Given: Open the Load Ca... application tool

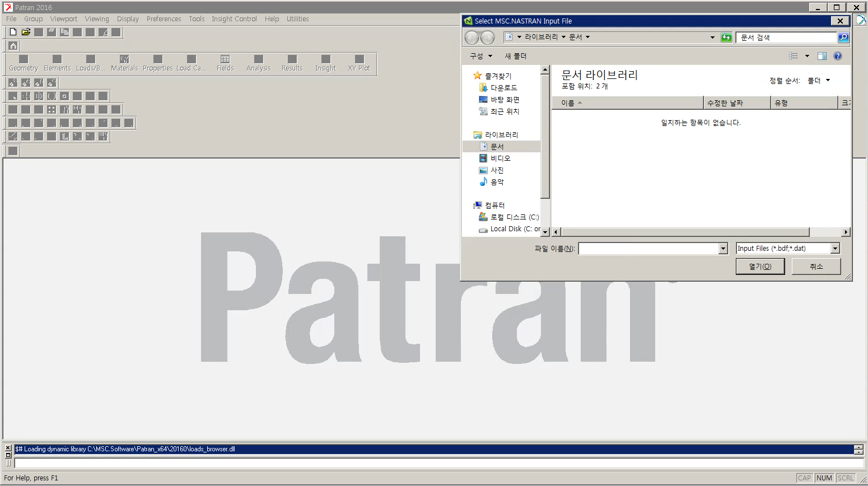Looking at the screenshot, I should pos(192,63).
